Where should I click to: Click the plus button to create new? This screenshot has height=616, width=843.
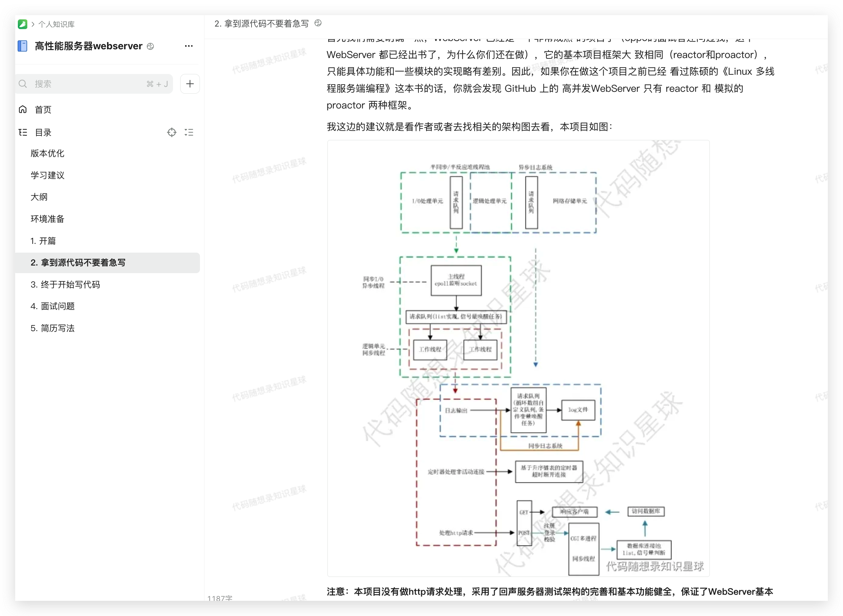[x=190, y=84]
